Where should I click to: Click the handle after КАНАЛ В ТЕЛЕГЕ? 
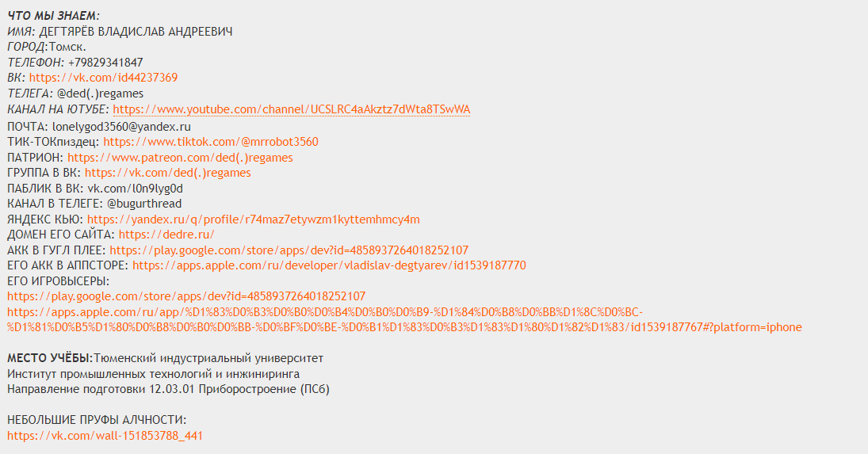(x=144, y=204)
